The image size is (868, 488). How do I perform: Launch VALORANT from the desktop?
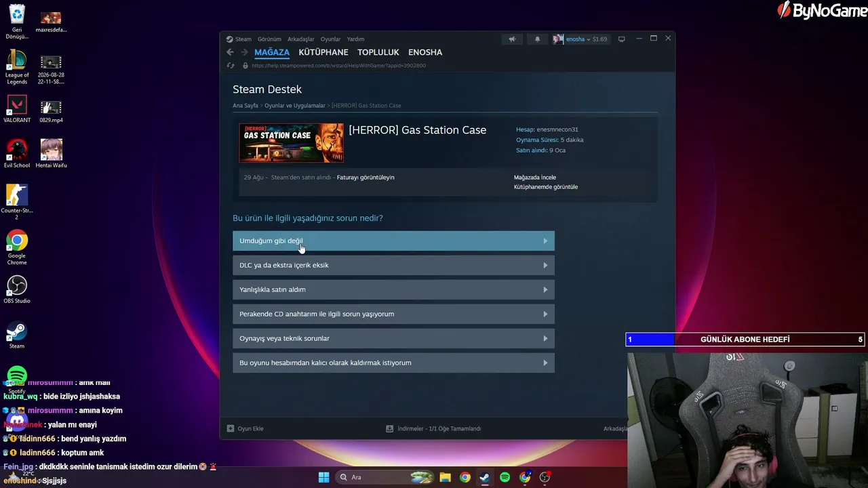(17, 105)
